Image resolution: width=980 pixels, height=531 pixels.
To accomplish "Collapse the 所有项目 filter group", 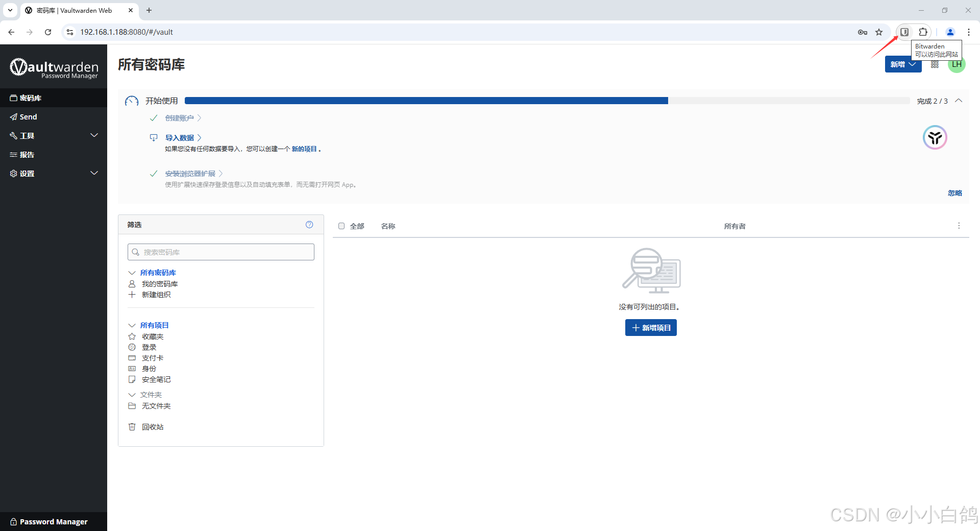I will [132, 325].
